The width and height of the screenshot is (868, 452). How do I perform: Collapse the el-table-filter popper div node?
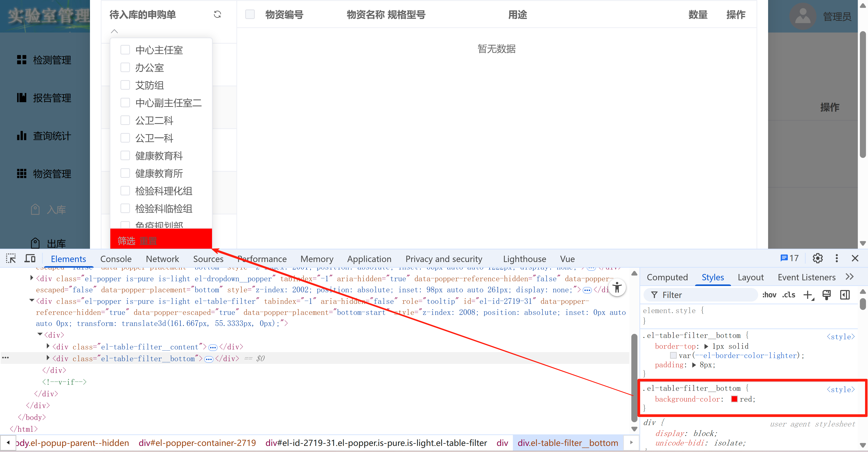tap(32, 300)
